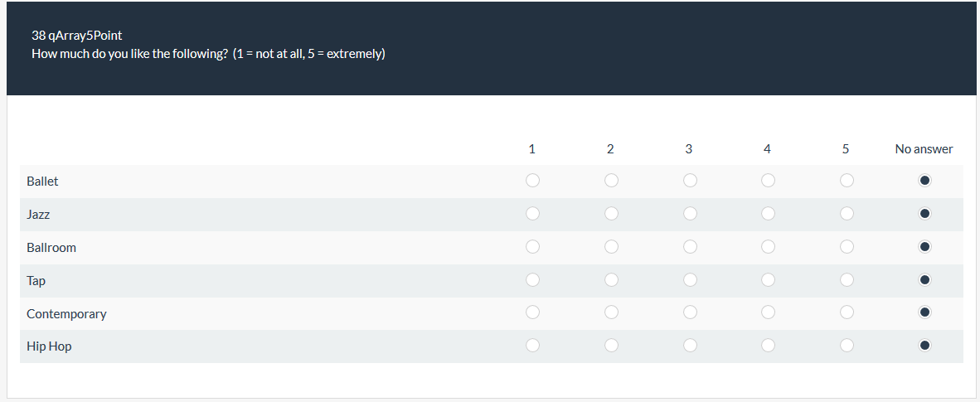Select No answer for Ballet
The image size is (980, 402).
[925, 181]
